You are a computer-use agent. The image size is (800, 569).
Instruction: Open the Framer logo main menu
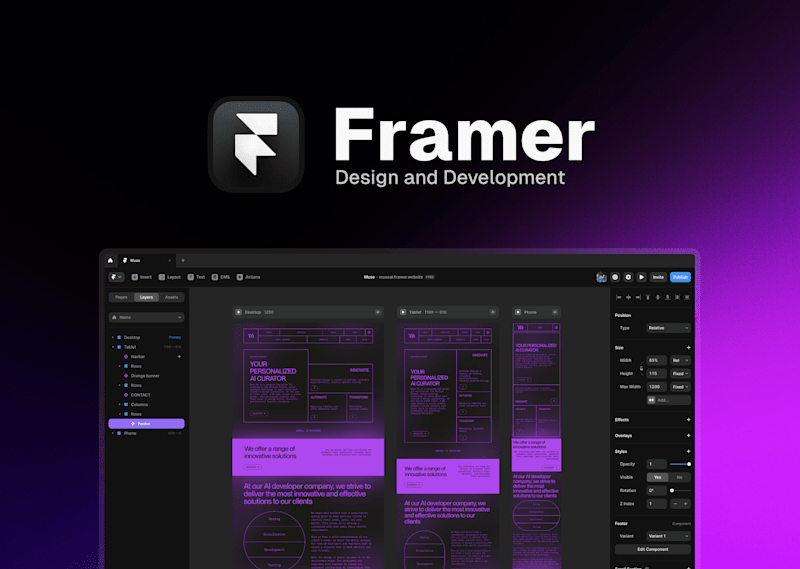[116, 277]
